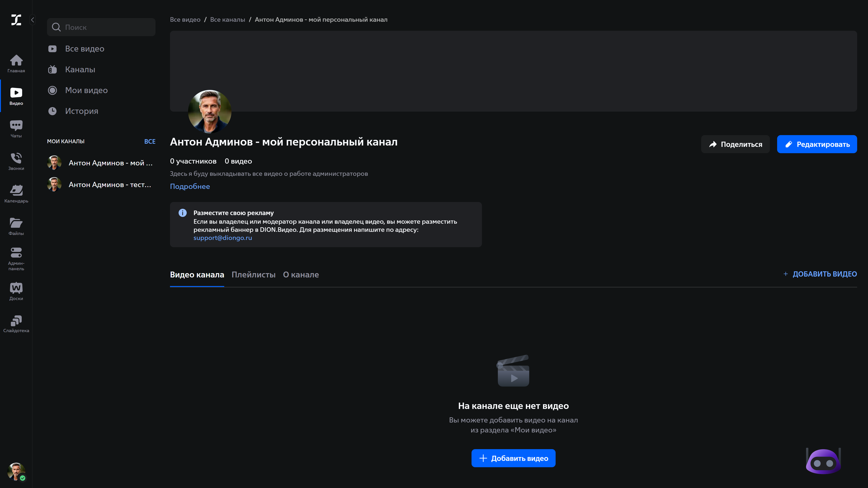868x488 pixels.
Task: Open the Слайдотека section
Action: click(16, 323)
